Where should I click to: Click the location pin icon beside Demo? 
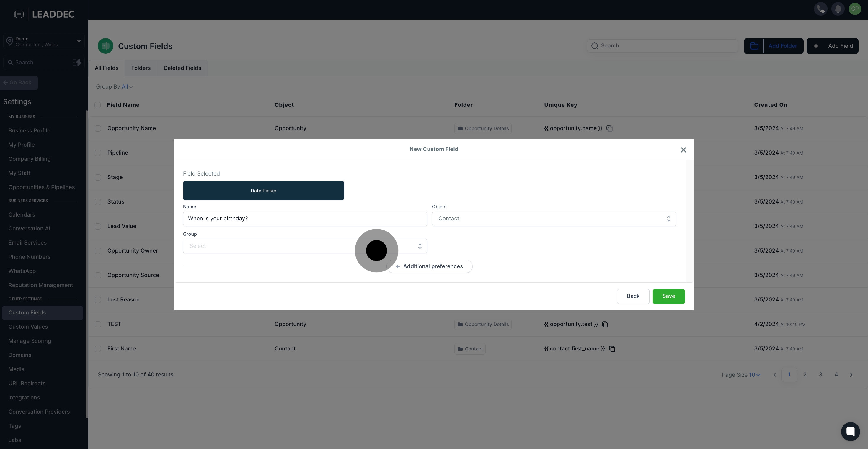9,41
